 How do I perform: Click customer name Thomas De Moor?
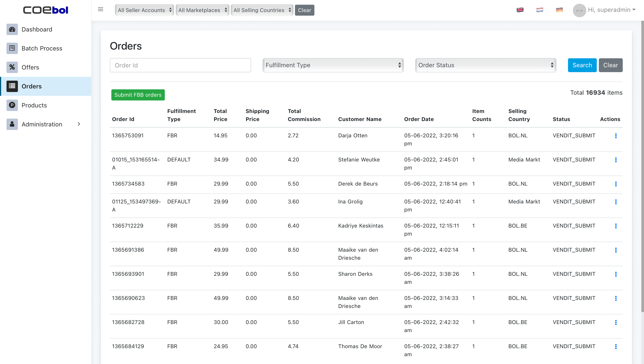point(360,346)
